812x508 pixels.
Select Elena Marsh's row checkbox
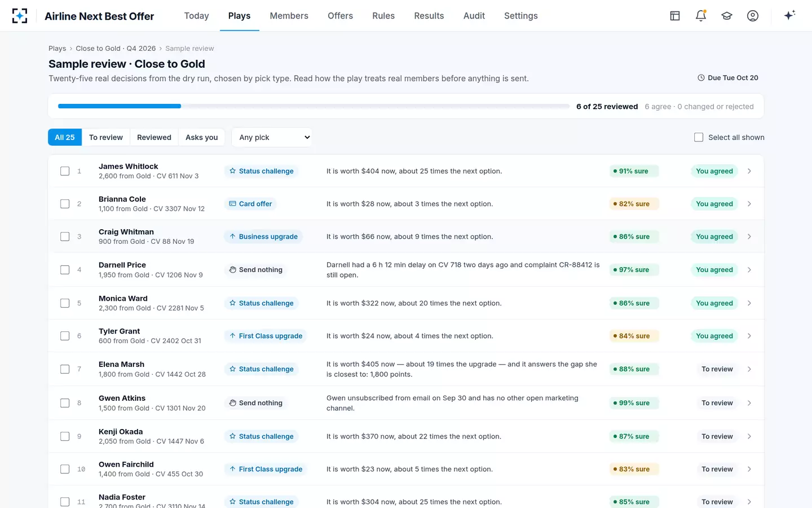point(65,369)
